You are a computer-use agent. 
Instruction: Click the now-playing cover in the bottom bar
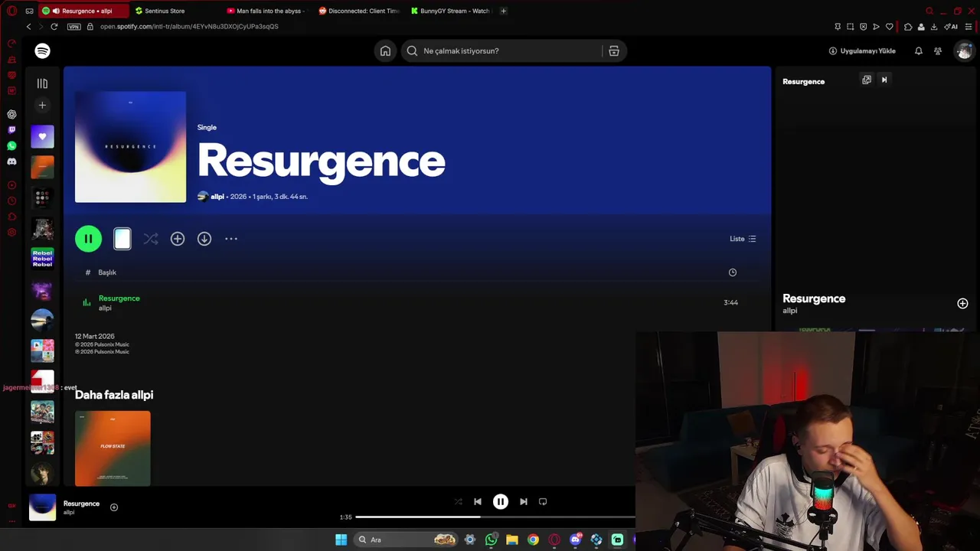coord(42,507)
